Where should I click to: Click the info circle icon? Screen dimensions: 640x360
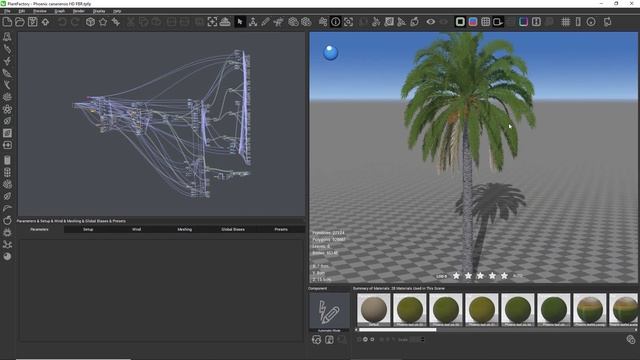point(335,22)
